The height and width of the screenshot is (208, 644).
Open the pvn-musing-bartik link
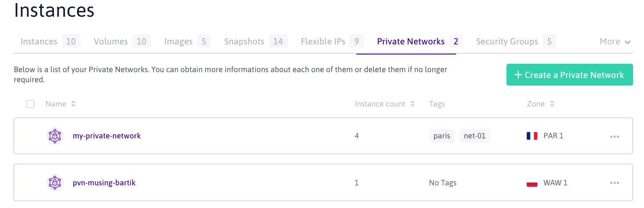[104, 183]
